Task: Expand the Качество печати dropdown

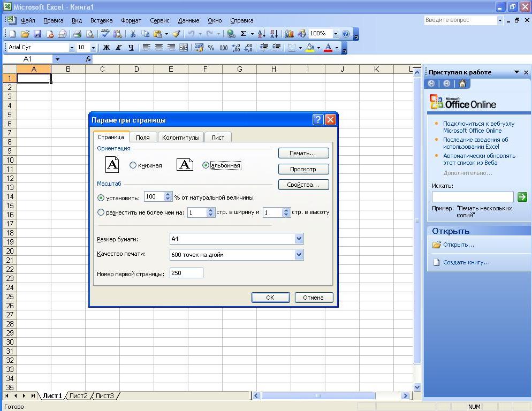Action: tap(299, 255)
